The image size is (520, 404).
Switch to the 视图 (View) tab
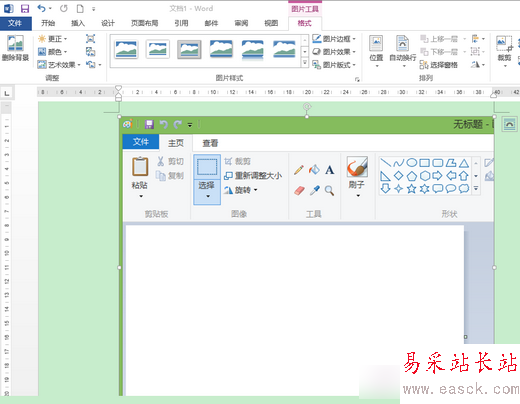coord(271,23)
